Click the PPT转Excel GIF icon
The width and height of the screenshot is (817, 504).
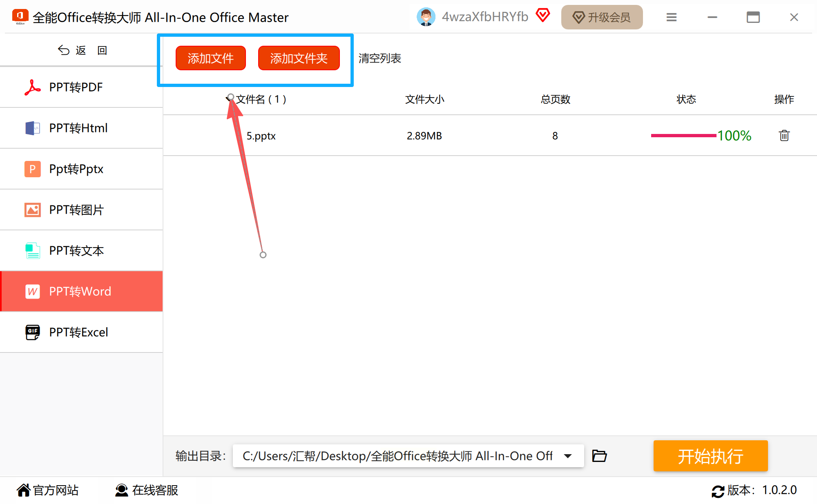(x=32, y=332)
